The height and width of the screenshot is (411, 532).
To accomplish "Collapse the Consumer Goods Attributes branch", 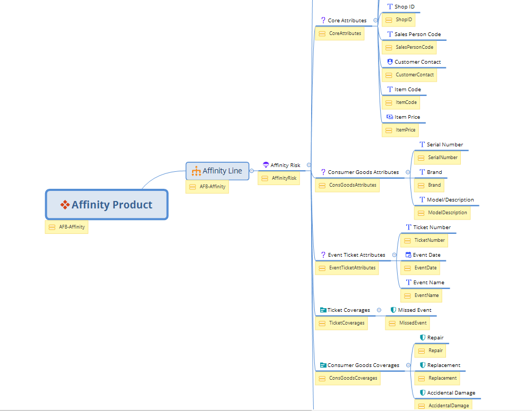I will (408, 172).
